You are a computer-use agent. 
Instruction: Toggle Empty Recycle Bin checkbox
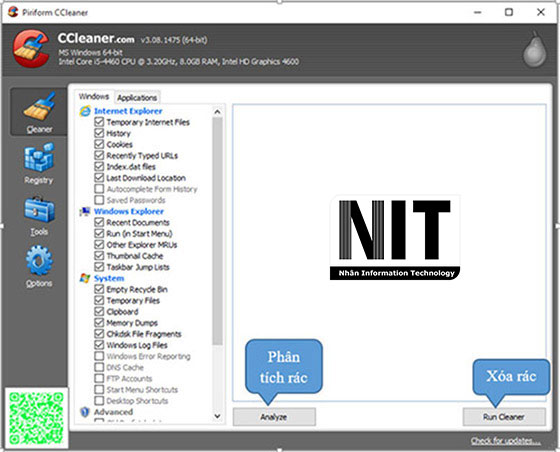(x=99, y=289)
